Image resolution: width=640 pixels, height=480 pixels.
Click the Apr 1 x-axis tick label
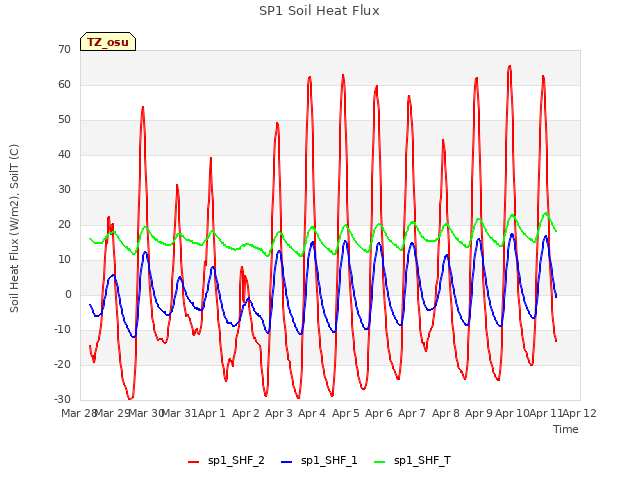click(x=212, y=413)
